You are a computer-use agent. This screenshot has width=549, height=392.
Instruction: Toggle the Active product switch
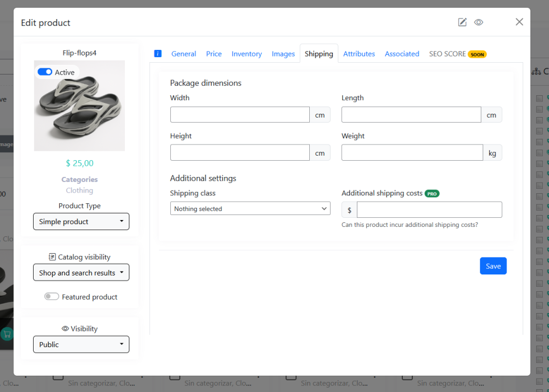pyautogui.click(x=45, y=72)
